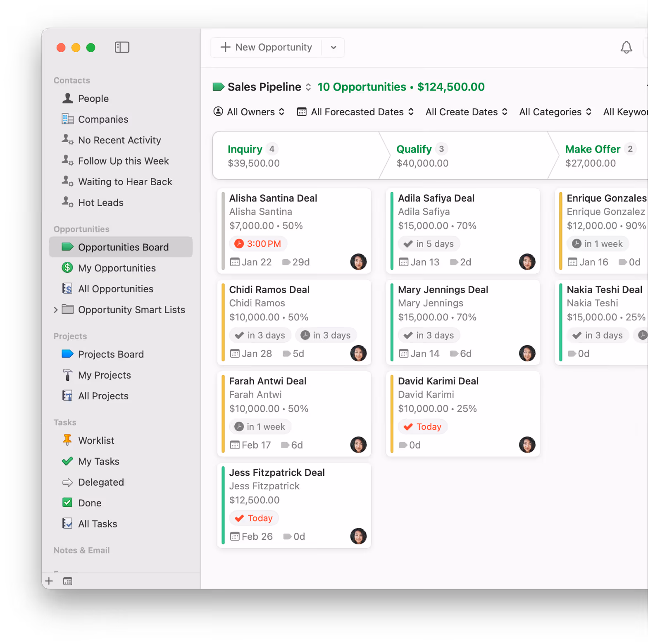Screen dimensions: 648x644
Task: Open Sales Pipeline selector
Action: pos(262,87)
